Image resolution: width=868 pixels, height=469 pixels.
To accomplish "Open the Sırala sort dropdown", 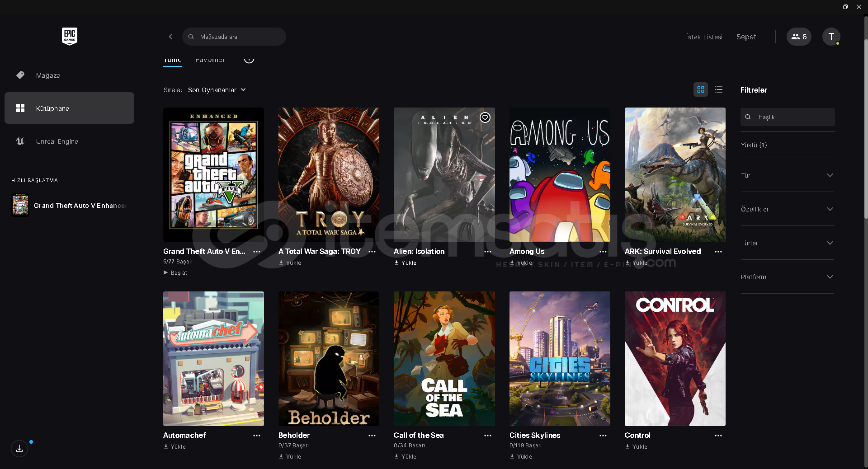I will point(217,90).
